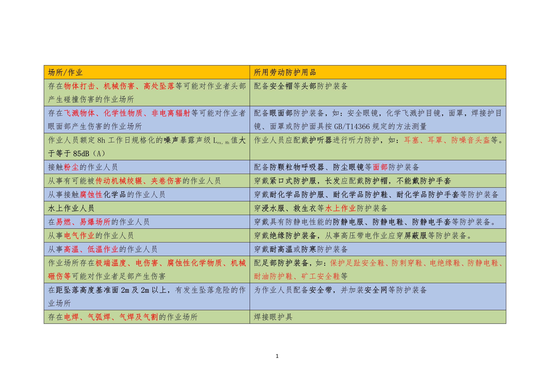Click the cell 穿戴耐高温或防寒防护装备
This screenshot has height=392, width=554.
tap(301, 249)
